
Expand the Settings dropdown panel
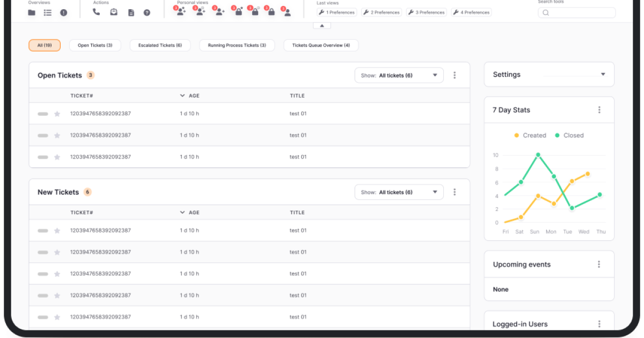[603, 75]
